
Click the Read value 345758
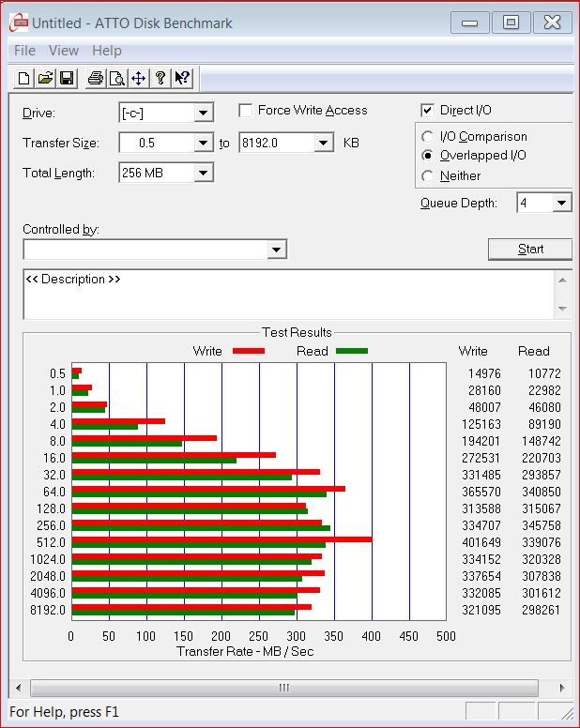tap(541, 525)
